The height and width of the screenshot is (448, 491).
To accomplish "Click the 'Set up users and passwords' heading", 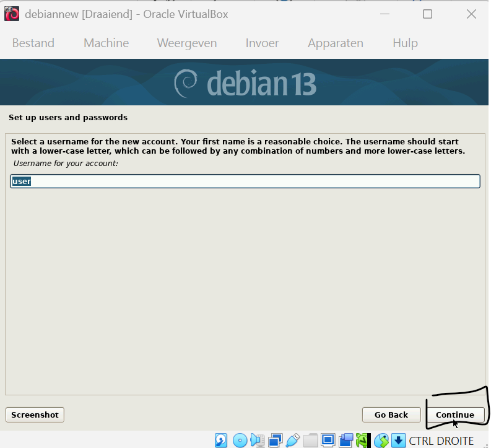I will (68, 118).
